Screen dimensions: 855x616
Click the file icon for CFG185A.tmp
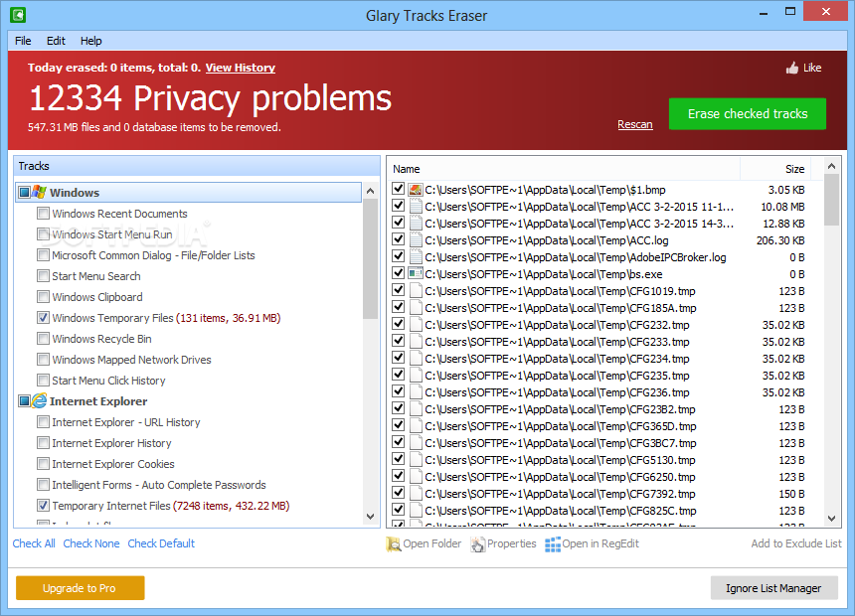[x=416, y=307]
